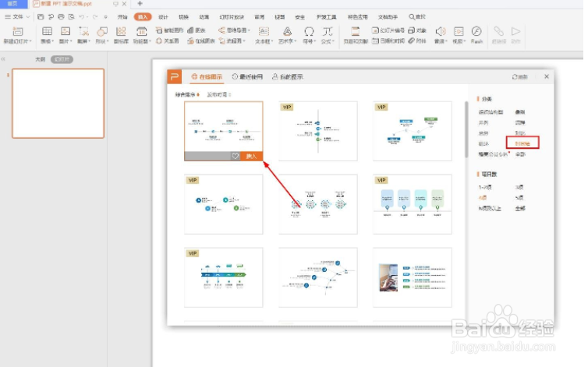Image resolution: width=588 pixels, height=367 pixels.
Task: Open the Online Diagrams dialog tab
Action: click(207, 76)
